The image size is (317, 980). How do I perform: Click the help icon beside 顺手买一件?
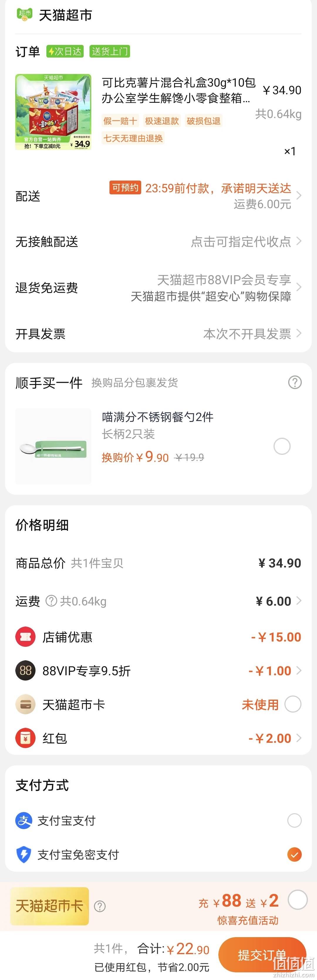[x=295, y=382]
